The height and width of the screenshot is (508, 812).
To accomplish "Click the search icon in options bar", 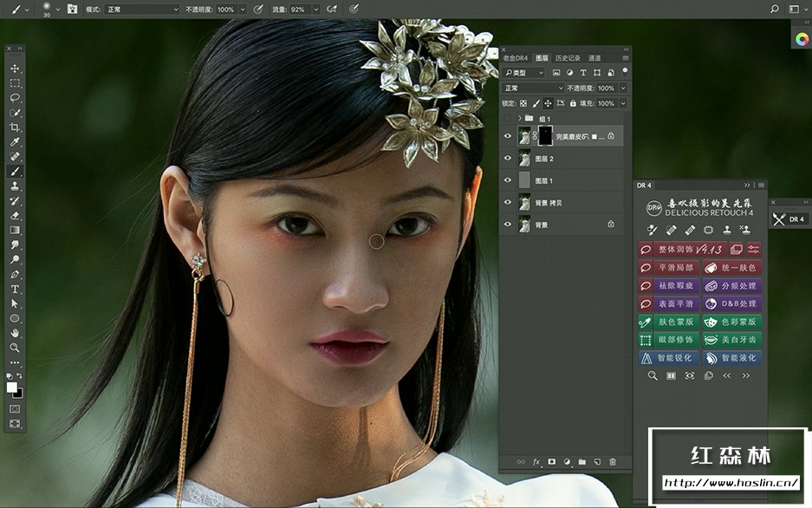I will pyautogui.click(x=774, y=9).
